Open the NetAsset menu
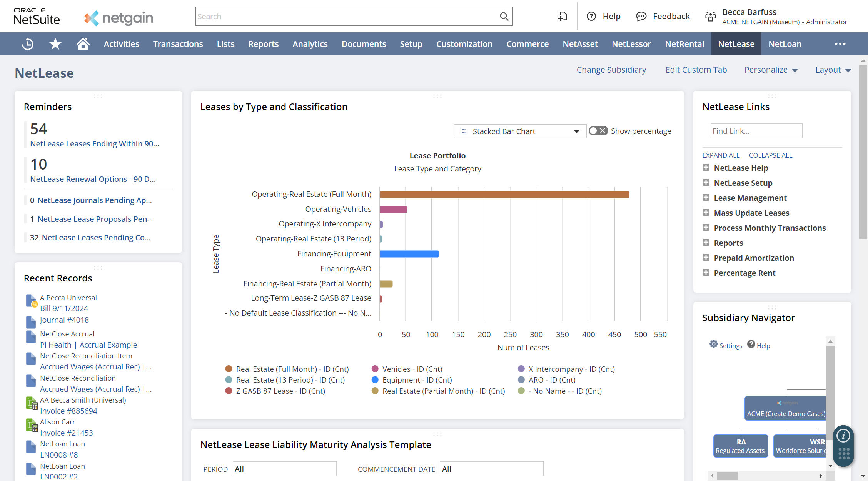This screenshot has height=481, width=868. [580, 44]
